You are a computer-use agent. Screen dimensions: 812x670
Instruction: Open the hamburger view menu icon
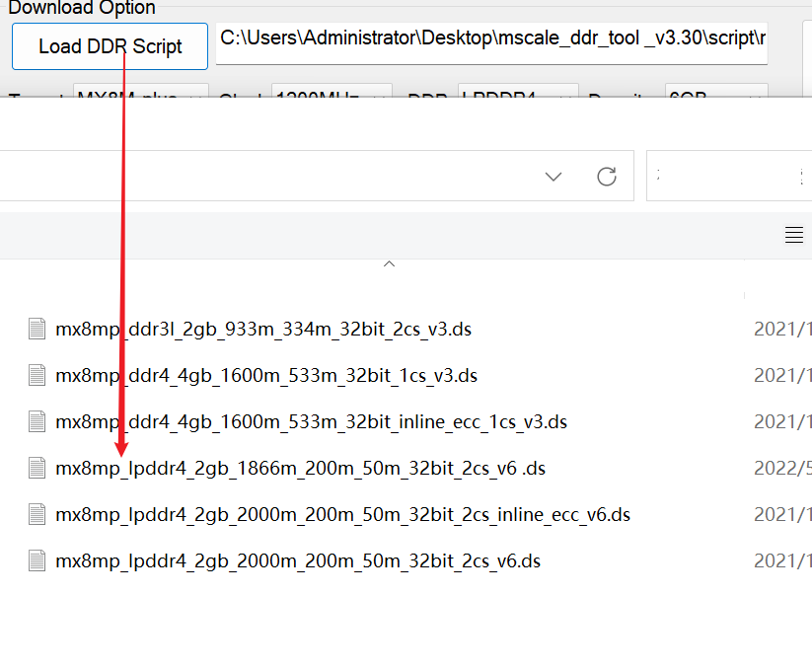coord(793,235)
